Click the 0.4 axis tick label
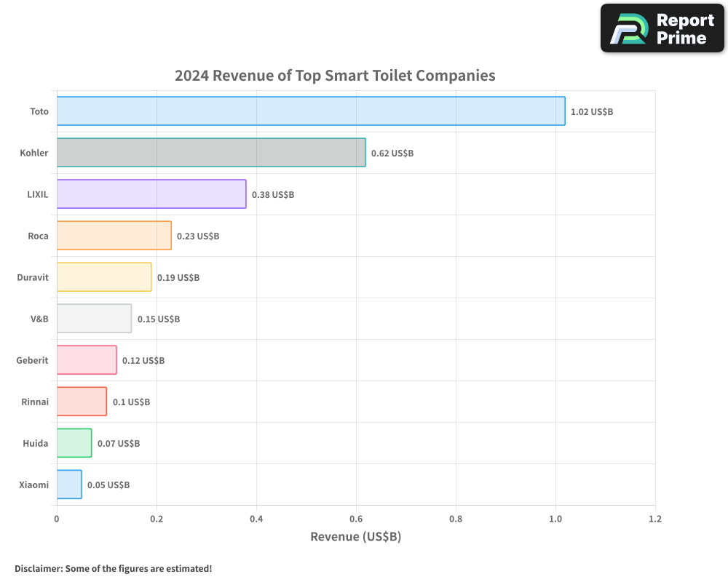This screenshot has height=582, width=728. (256, 519)
